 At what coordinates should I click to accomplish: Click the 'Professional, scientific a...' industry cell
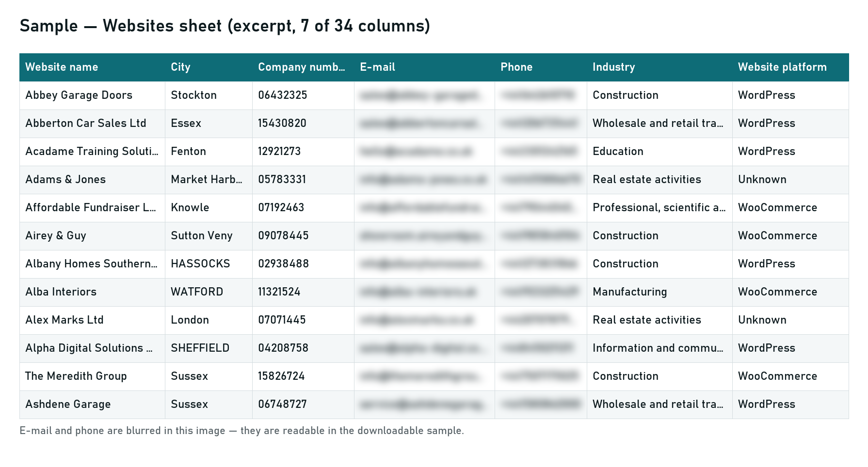pyautogui.click(x=659, y=208)
